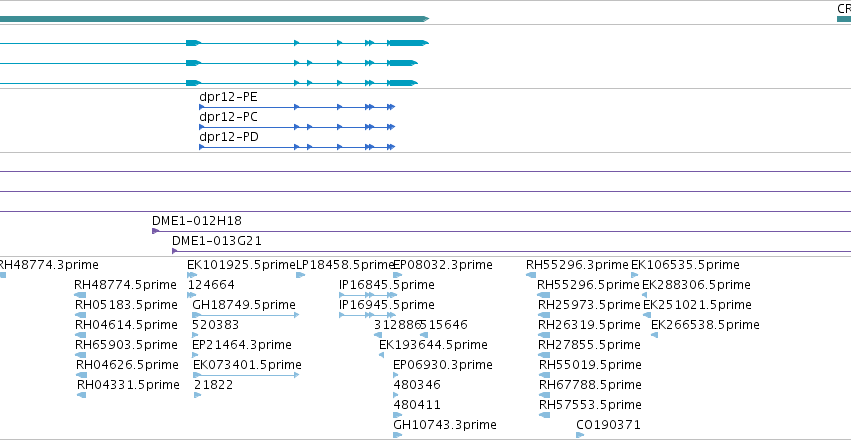Image resolution: width=851 pixels, height=440 pixels.
Task: Click the IP16845.5prime spliced alignment glyph
Action: coord(367,295)
